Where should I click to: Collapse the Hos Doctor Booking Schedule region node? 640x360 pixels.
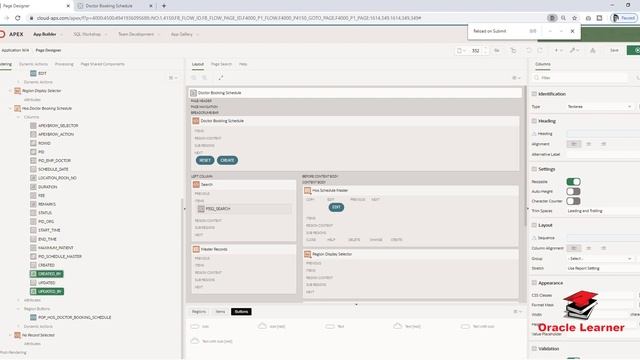click(10, 109)
